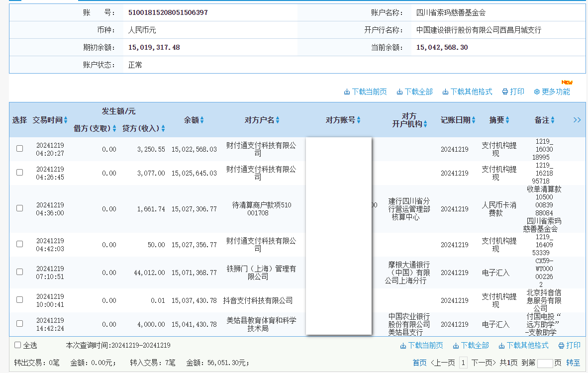Click 铁狮门（上海）管理有限公司 counterparty cell
588x373 pixels.
pyautogui.click(x=261, y=273)
